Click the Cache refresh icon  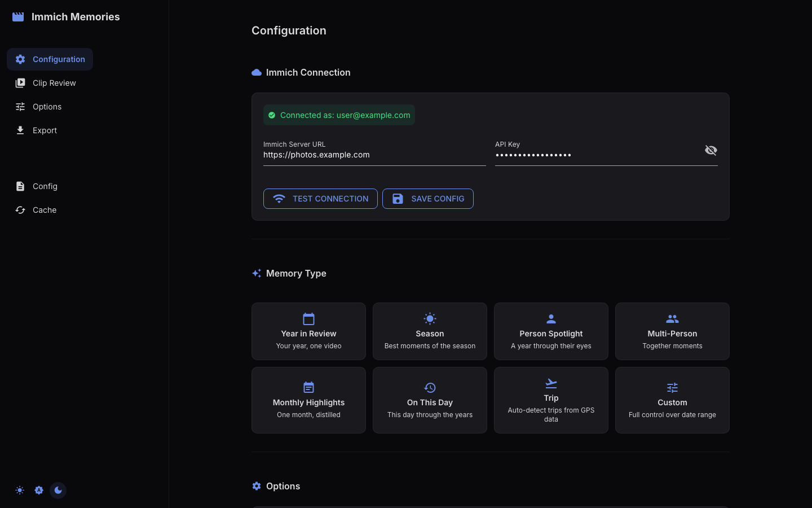tap(20, 210)
